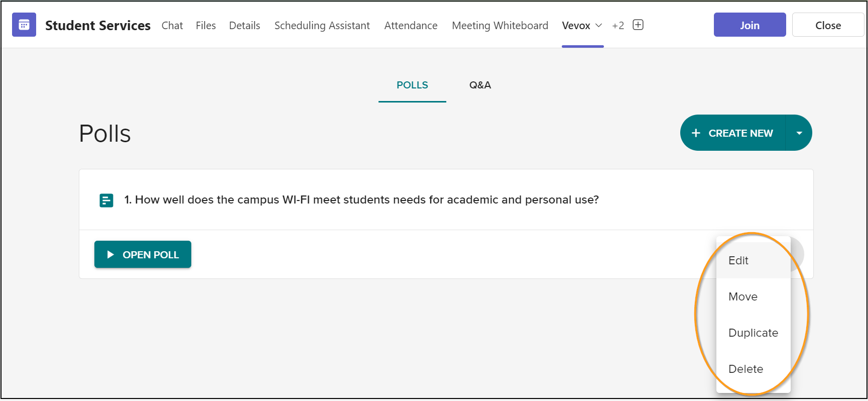Click the plus icon inside Create New
Viewport: 868px width, 401px height.
[x=696, y=133]
